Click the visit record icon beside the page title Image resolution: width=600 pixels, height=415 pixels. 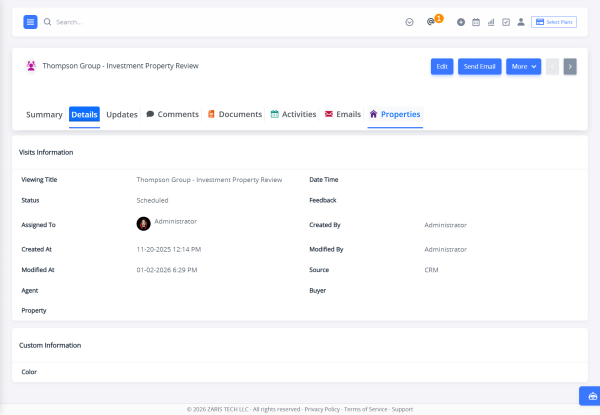(x=31, y=66)
